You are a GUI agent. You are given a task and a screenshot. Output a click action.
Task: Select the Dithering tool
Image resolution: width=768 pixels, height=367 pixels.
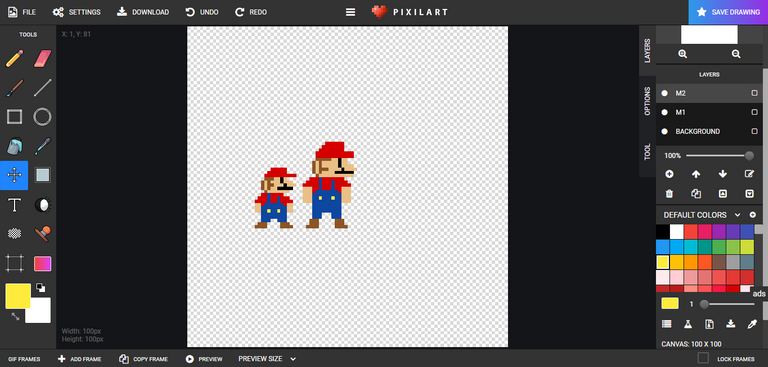point(14,234)
